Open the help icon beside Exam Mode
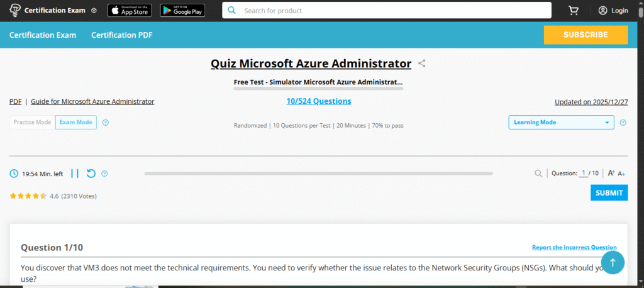The image size is (644, 288). [x=105, y=123]
